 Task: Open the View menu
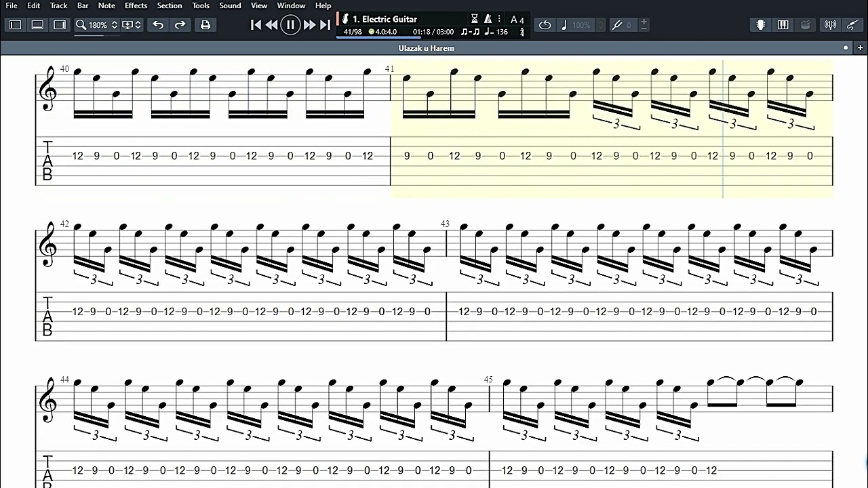click(x=259, y=5)
